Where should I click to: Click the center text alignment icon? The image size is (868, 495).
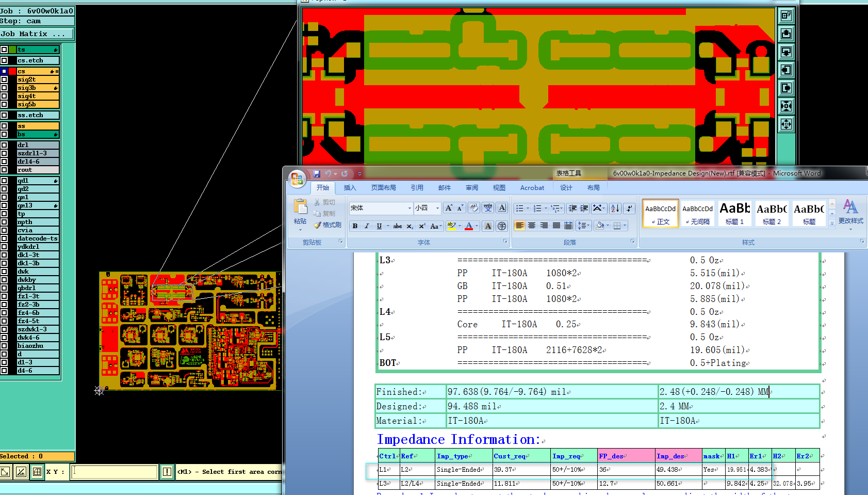pyautogui.click(x=532, y=226)
